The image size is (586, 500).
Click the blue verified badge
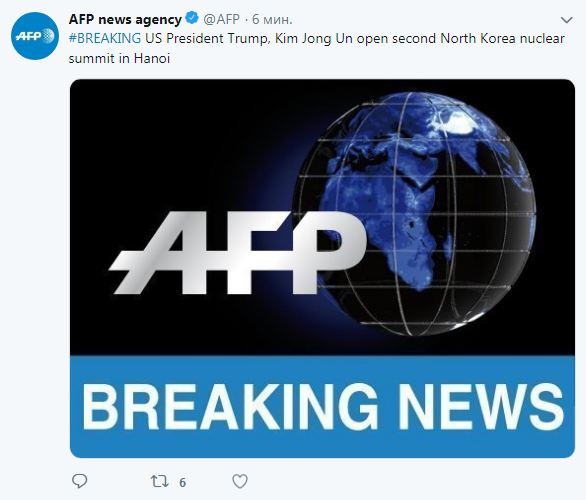[x=192, y=18]
